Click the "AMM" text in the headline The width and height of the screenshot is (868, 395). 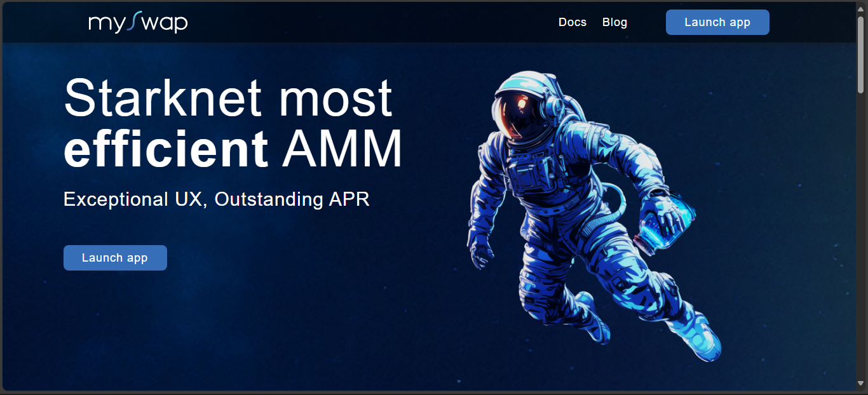click(x=342, y=149)
